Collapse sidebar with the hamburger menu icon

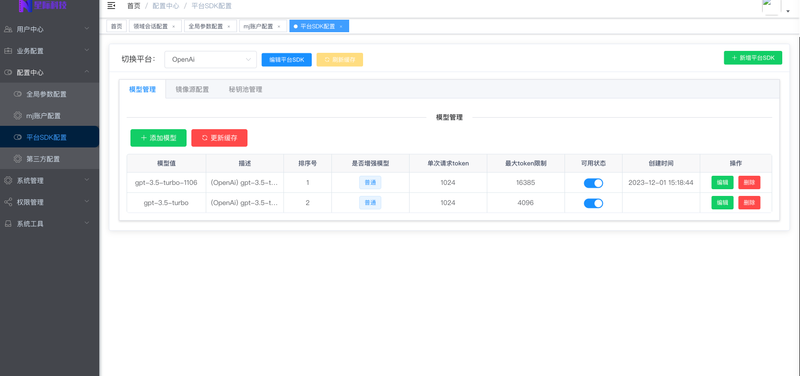(111, 6)
